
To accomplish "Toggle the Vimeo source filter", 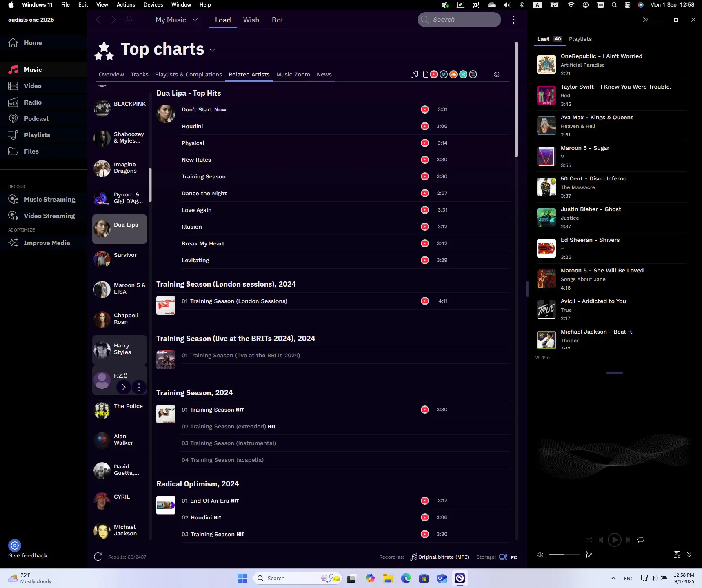I will point(444,74).
